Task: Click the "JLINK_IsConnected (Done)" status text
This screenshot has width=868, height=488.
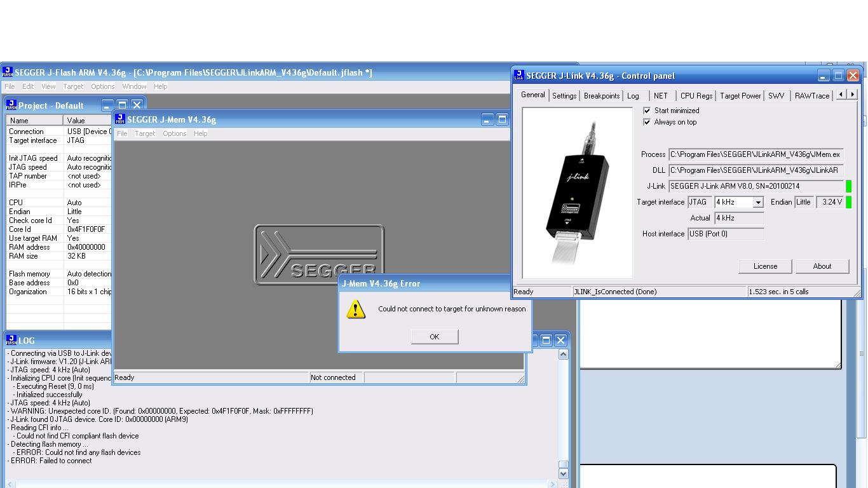Action: [615, 292]
